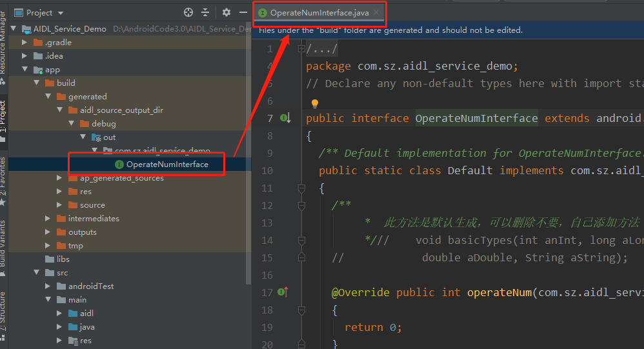Click the return 0; statement

coord(374,327)
